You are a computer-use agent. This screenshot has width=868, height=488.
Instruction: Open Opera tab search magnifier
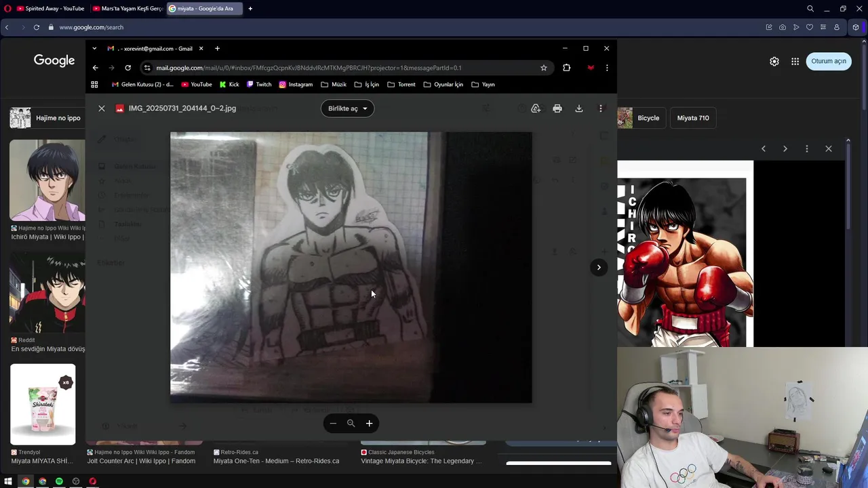click(x=810, y=9)
